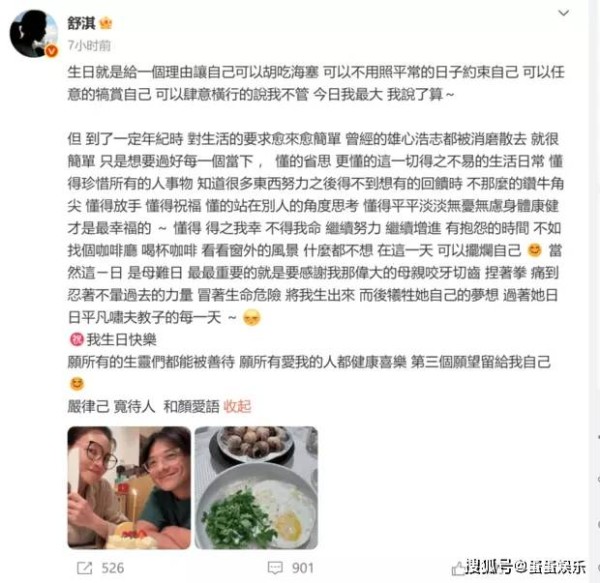Open 舒淇's profile avatar picture
Screen dimensions: 600x583
coord(33,33)
